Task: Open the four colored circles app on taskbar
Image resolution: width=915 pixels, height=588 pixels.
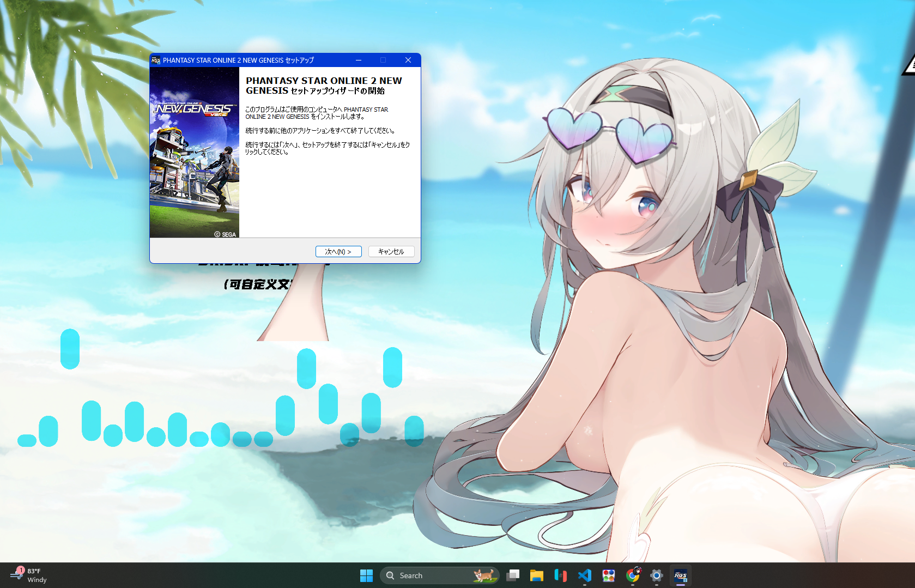Action: [x=608, y=575]
